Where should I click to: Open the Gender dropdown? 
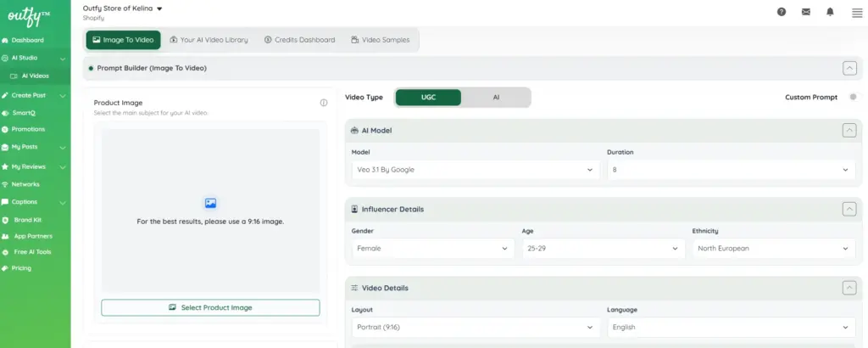[433, 248]
